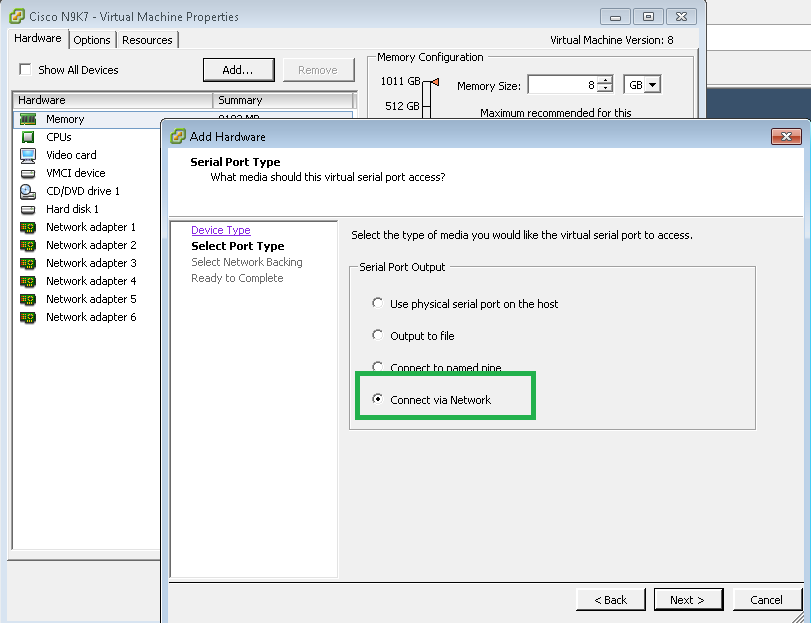Click the Add Hardware dialog title icon
The width and height of the screenshot is (811, 623).
(177, 136)
